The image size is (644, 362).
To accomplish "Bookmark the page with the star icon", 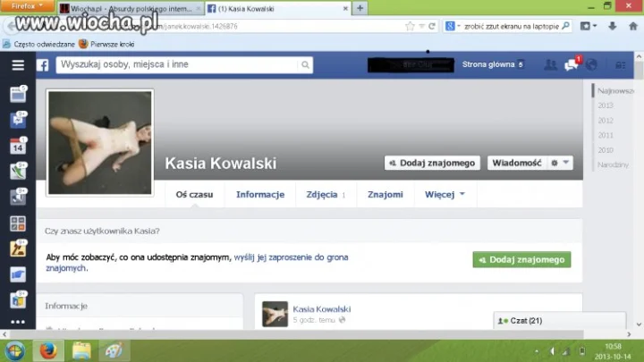I will 410,26.
